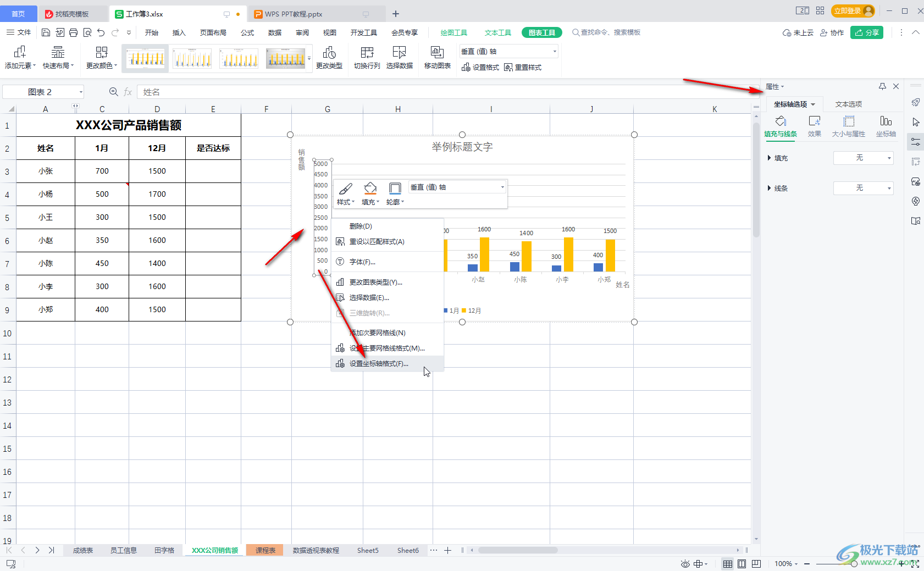Click the Undo arrow icon
Screen dimensions: 924x571
pyautogui.click(x=101, y=32)
